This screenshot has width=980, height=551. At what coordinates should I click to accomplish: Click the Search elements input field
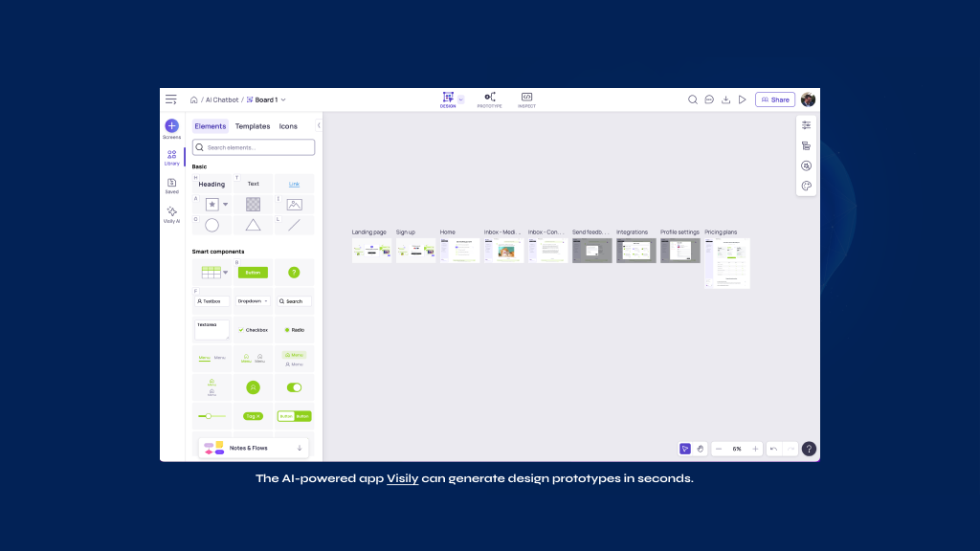tap(258, 147)
